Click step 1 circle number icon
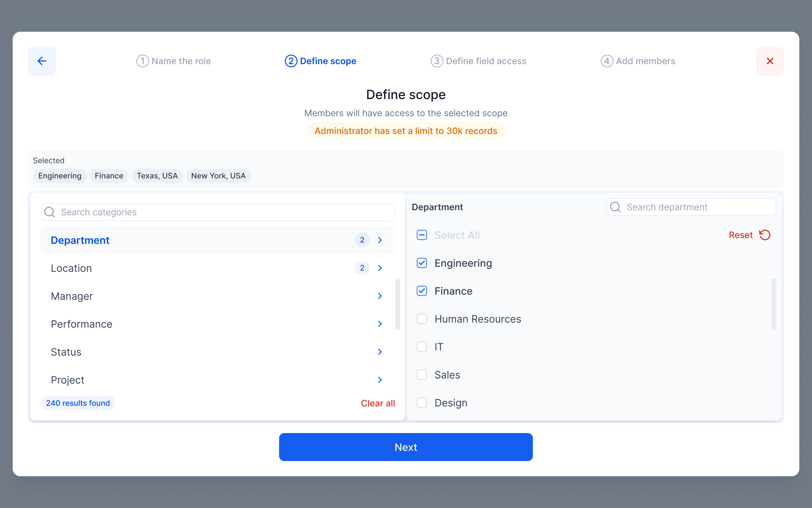Image resolution: width=812 pixels, height=508 pixels. pyautogui.click(x=143, y=61)
